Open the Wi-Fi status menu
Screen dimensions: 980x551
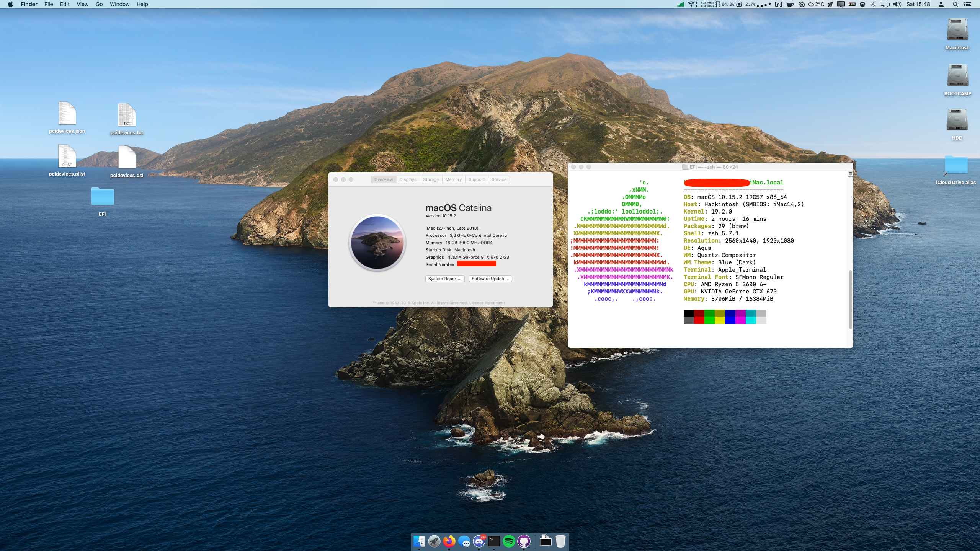point(691,4)
